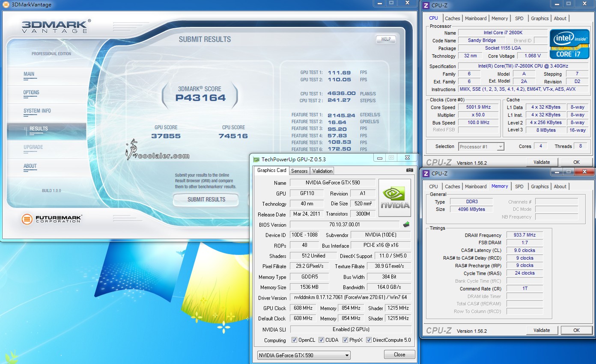Screen dimensions: 596x364
Task: Click the Command Rate value 1T
Action: (x=524, y=288)
